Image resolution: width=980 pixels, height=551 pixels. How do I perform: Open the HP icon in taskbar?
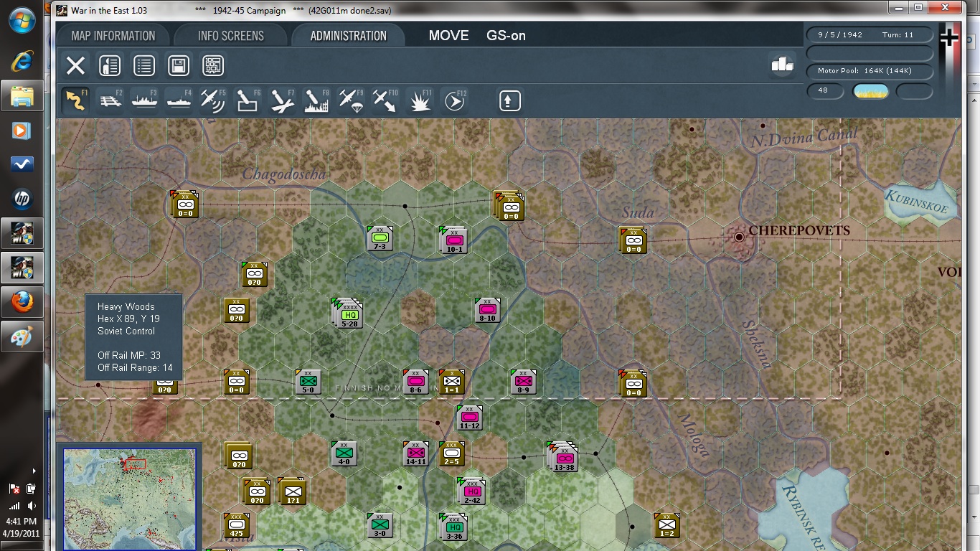coord(22,199)
